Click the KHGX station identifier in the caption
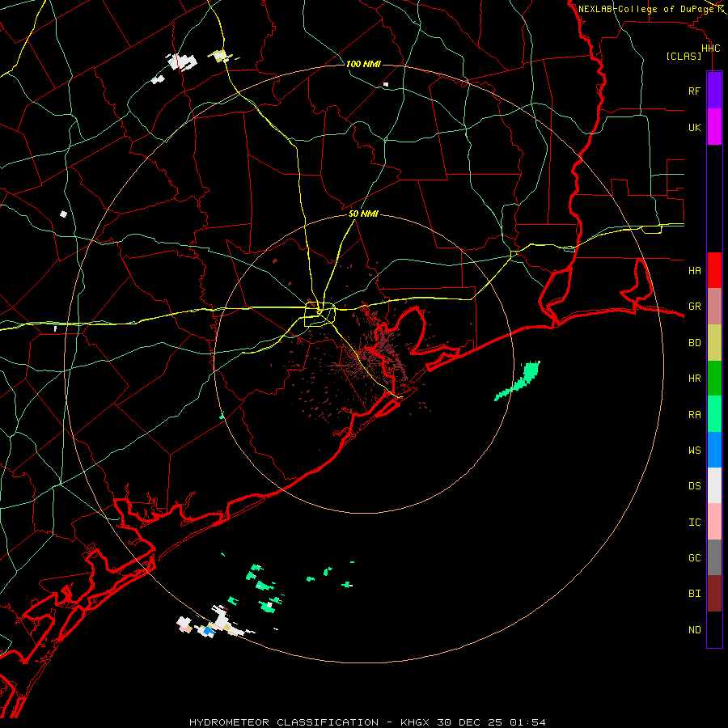This screenshot has height=728, width=728. [x=415, y=722]
